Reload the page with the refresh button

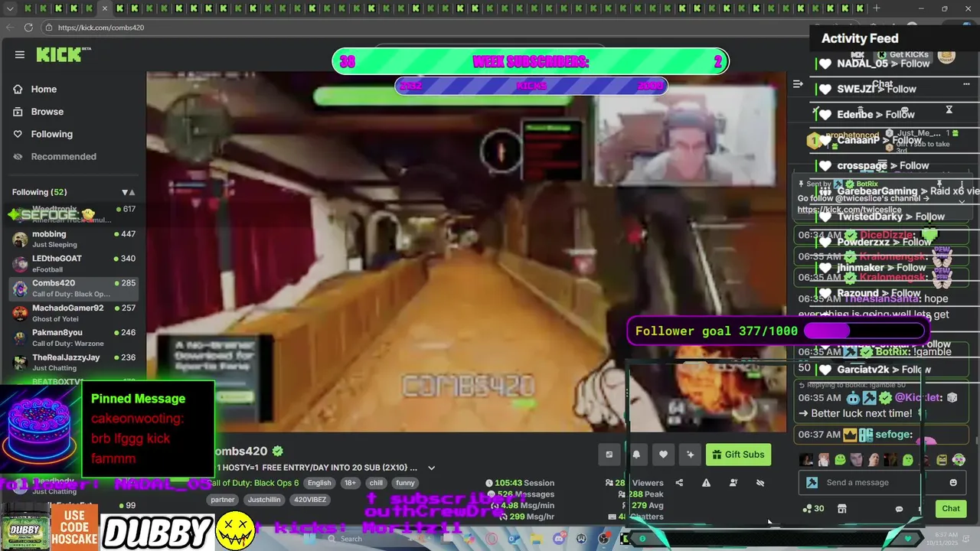[x=28, y=28]
